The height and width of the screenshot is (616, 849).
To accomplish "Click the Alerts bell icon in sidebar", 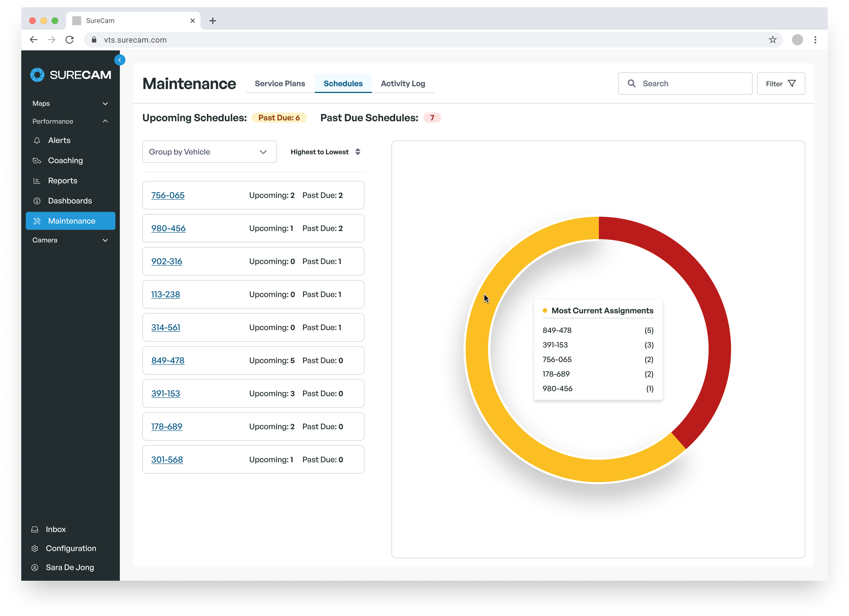I will coord(37,140).
